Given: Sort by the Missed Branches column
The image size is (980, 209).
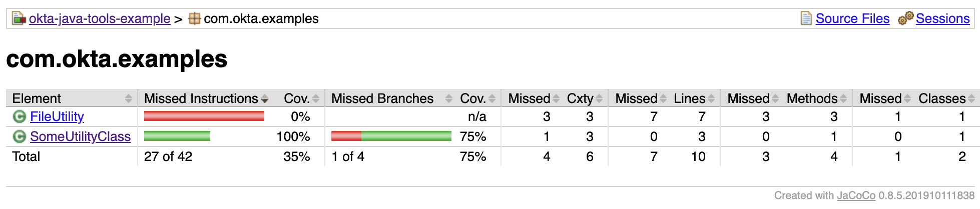Looking at the screenshot, I should (382, 98).
